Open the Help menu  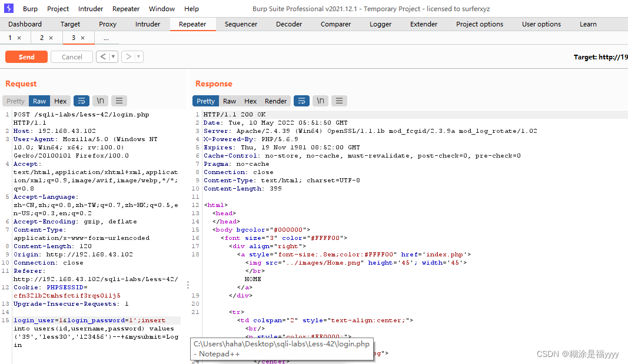click(x=191, y=9)
